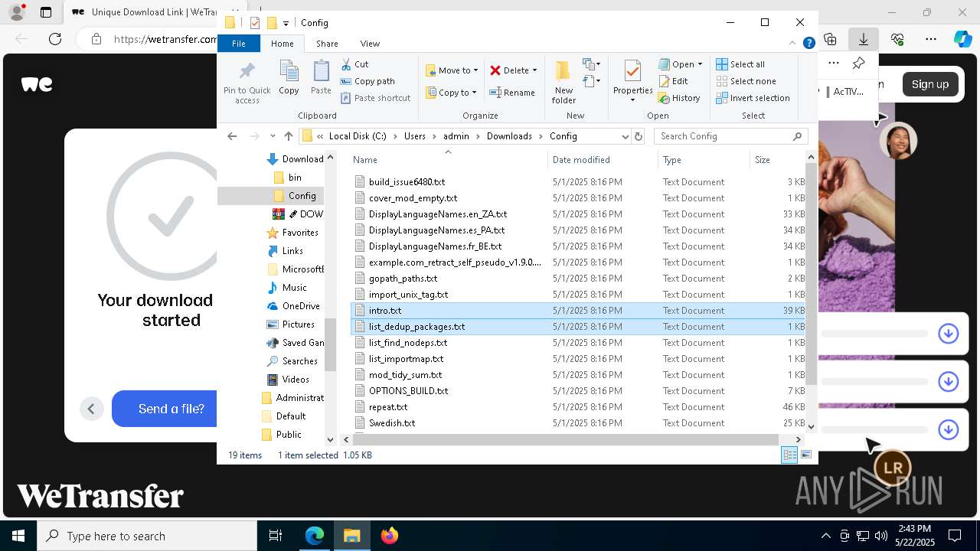The image size is (980, 551).
Task: Expand the address bar history dropdown
Action: click(626, 136)
